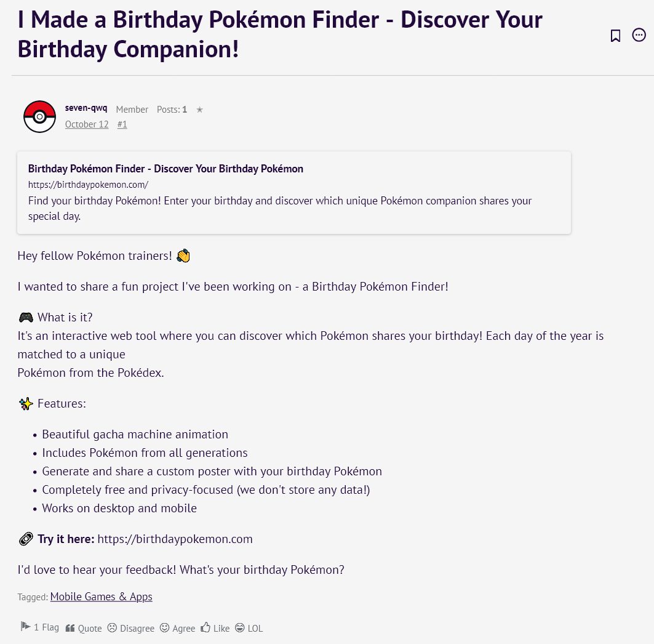Click the "Try it here" birthdaypokemon.com URL text
This screenshot has height=644, width=654.
(x=175, y=539)
